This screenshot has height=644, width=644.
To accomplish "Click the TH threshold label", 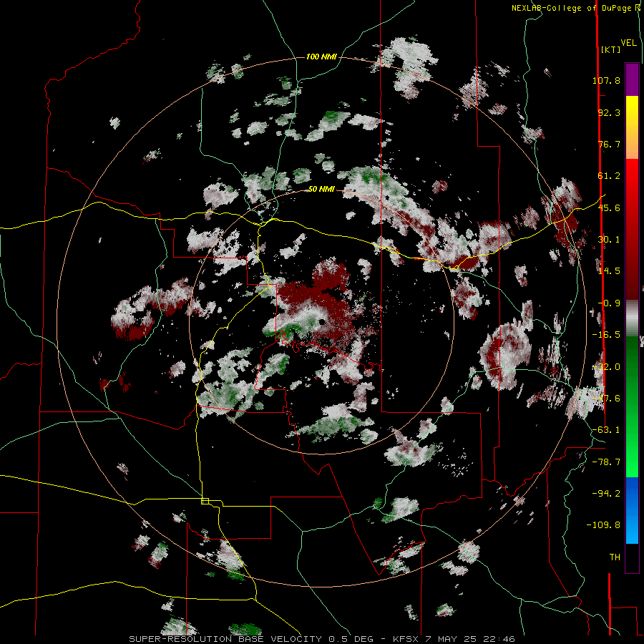I will click(x=615, y=557).
